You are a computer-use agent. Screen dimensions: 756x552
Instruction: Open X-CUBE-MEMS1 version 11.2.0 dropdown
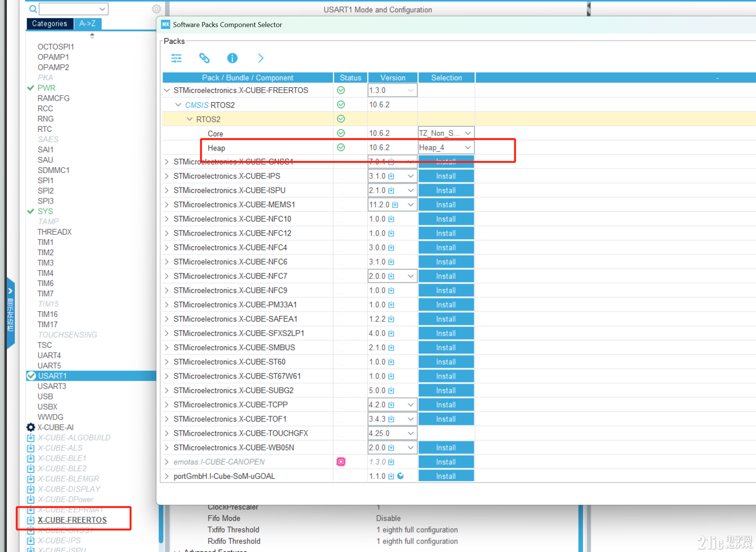pos(392,205)
